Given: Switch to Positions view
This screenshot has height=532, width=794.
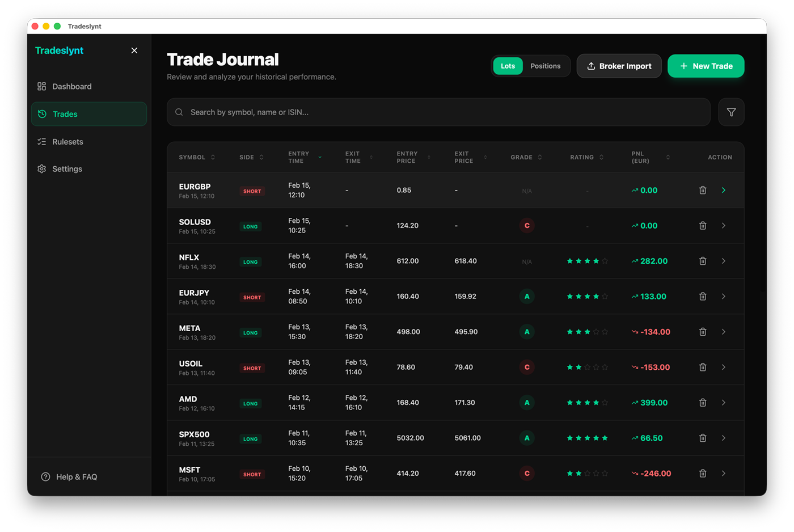Looking at the screenshot, I should tap(546, 66).
